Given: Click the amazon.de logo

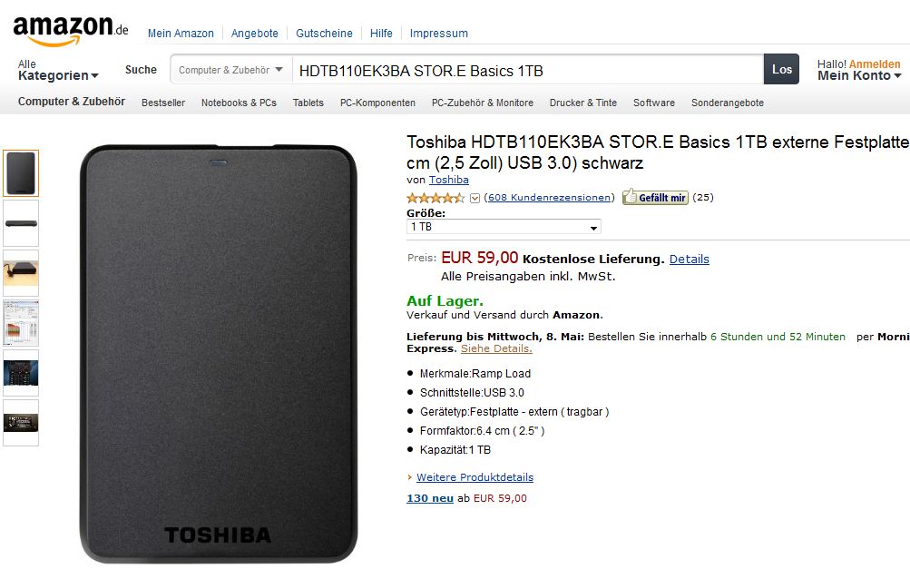Looking at the screenshot, I should (70, 30).
